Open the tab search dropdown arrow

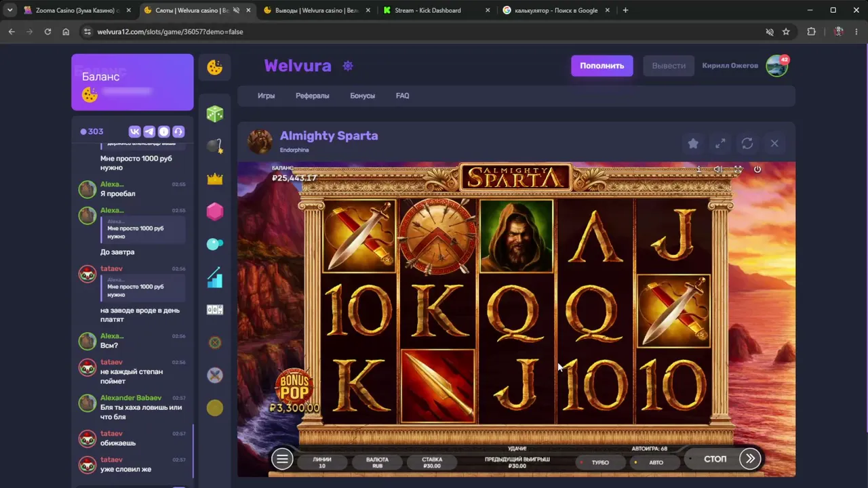(9, 10)
